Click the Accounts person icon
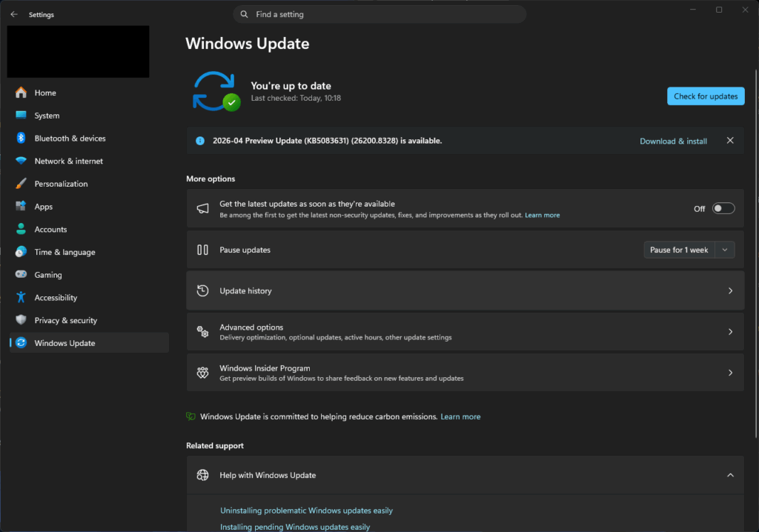Image resolution: width=759 pixels, height=532 pixels. click(21, 229)
